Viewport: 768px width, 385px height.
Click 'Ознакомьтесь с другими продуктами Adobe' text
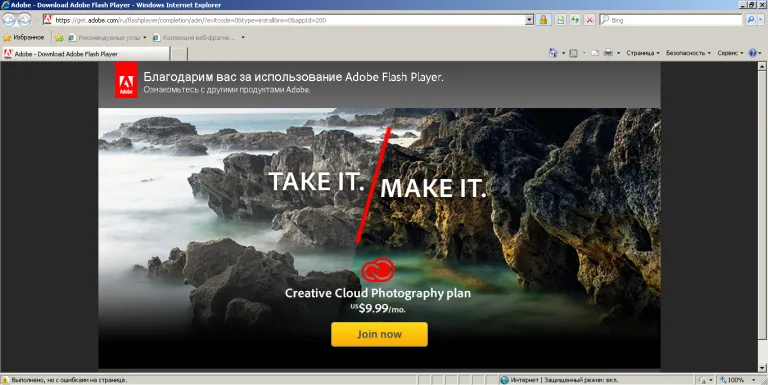(227, 90)
